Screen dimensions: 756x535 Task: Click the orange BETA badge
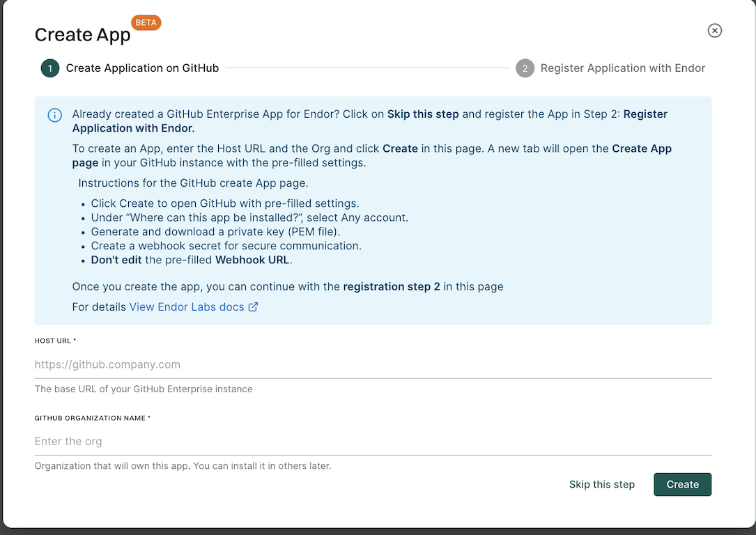tap(146, 22)
